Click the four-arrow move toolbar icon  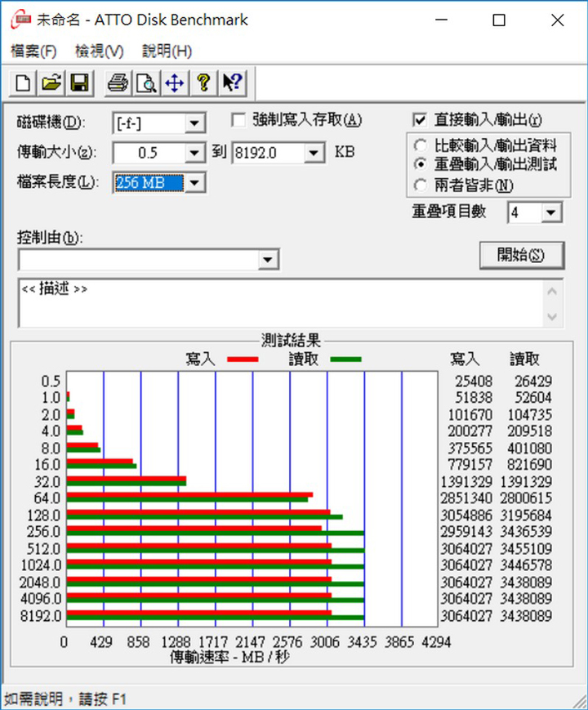[175, 83]
